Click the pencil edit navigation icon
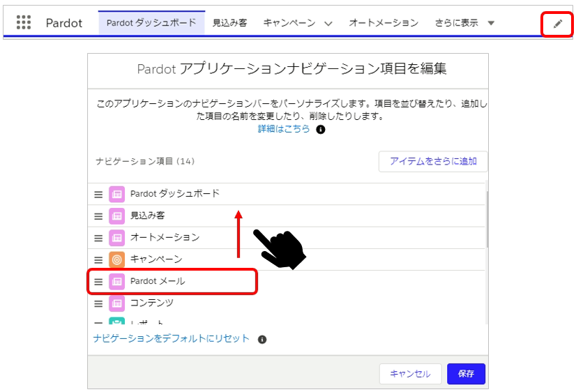The image size is (576, 392). tap(558, 24)
